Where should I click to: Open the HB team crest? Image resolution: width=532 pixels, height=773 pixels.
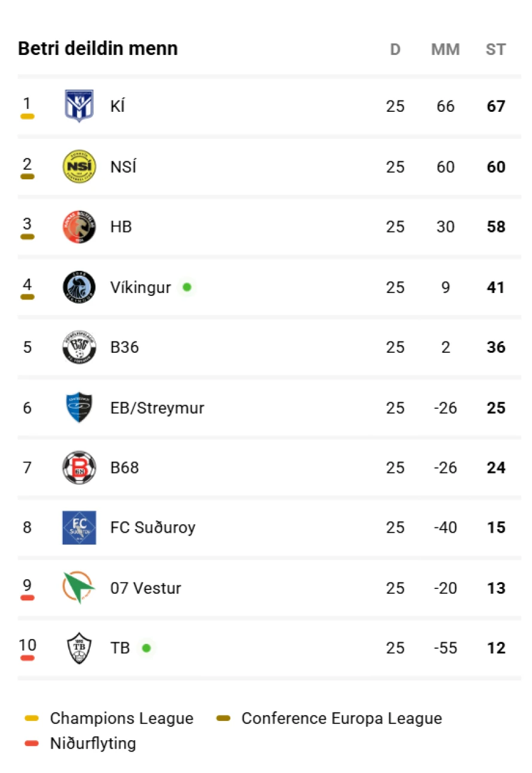click(x=79, y=227)
